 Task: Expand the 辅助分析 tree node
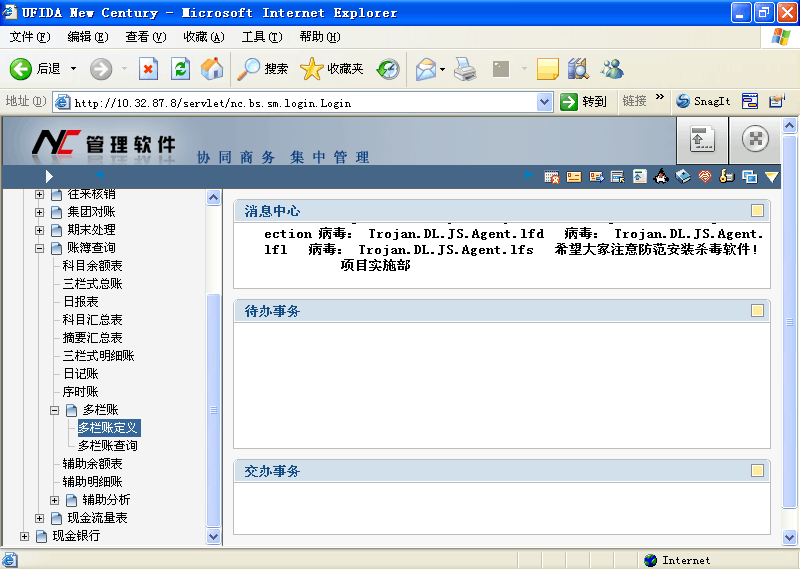pos(55,501)
